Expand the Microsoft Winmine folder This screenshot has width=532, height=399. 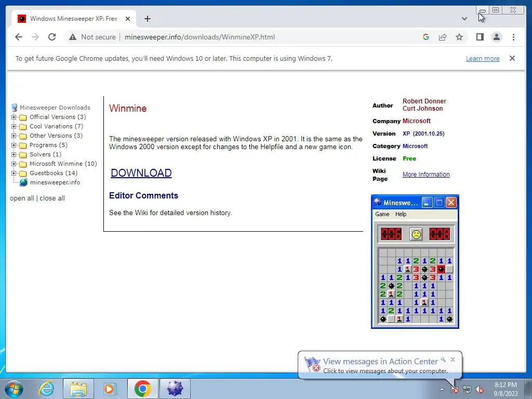14,164
